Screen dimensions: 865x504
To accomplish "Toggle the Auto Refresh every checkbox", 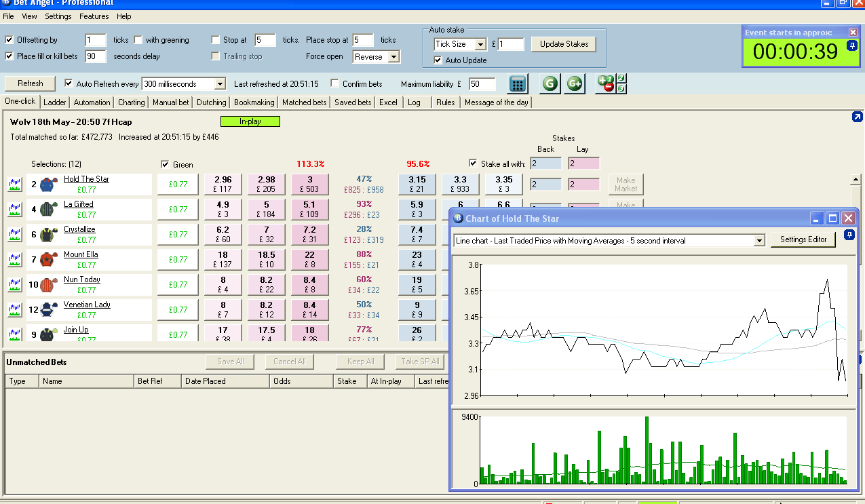I will click(69, 83).
